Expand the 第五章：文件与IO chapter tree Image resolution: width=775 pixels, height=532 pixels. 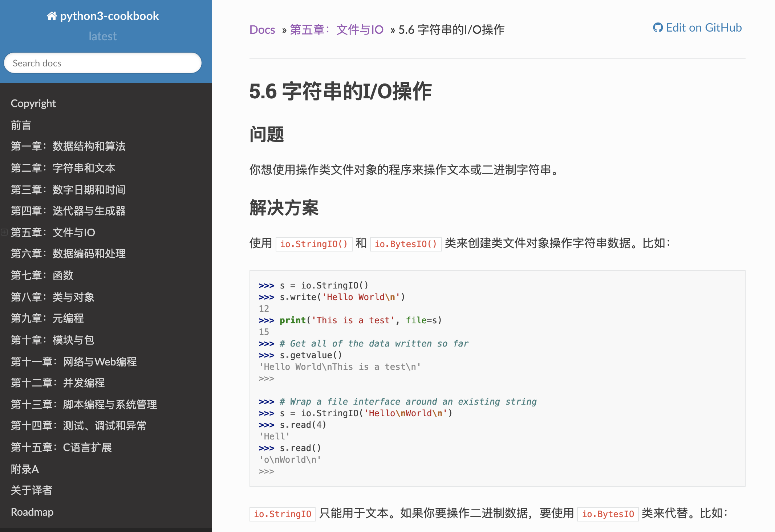pyautogui.click(x=4, y=232)
